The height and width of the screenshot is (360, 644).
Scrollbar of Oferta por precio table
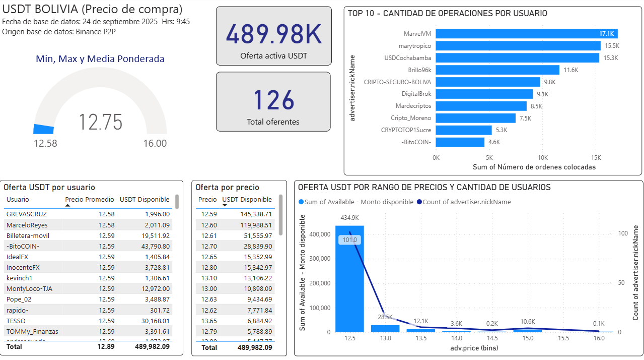tap(281, 215)
